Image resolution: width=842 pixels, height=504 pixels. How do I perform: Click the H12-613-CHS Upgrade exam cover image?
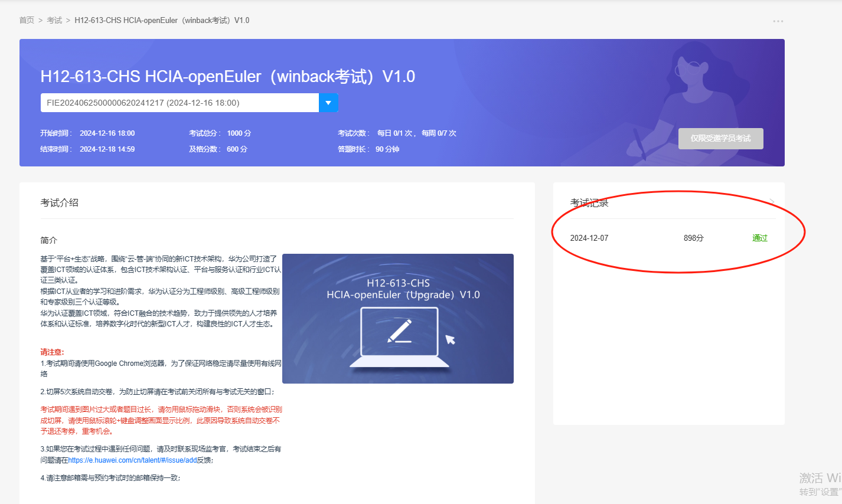point(397,319)
